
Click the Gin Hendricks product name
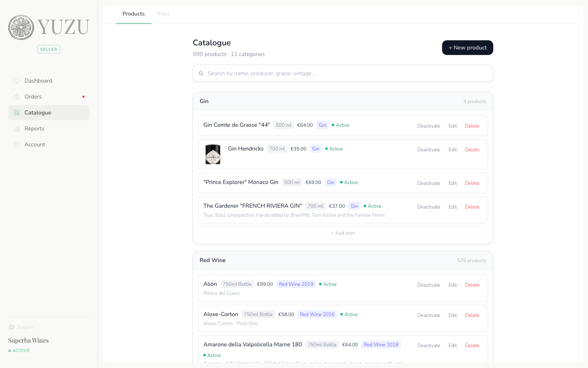coord(246,149)
